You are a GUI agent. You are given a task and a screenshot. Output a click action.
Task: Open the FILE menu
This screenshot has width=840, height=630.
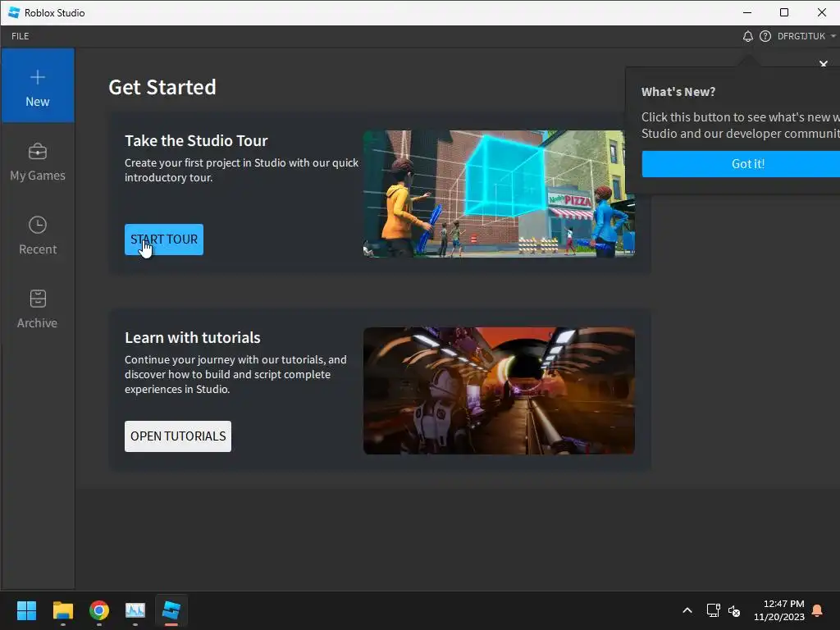pyautogui.click(x=21, y=36)
